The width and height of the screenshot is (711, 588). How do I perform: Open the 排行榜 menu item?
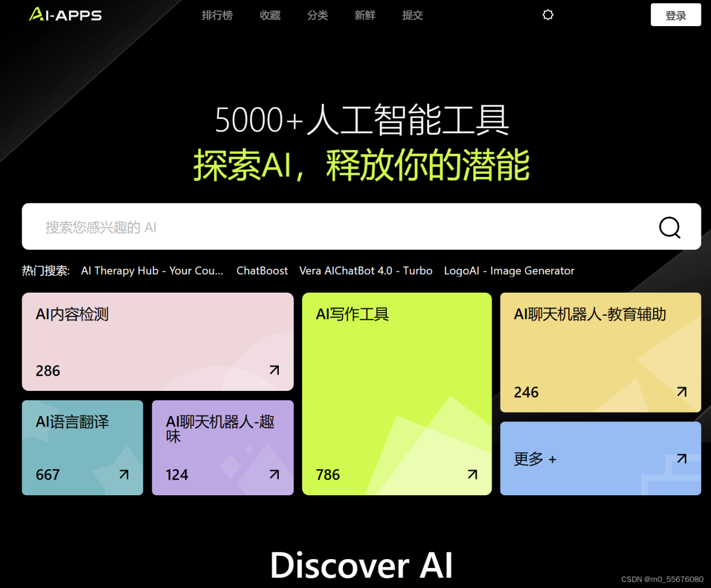(217, 16)
